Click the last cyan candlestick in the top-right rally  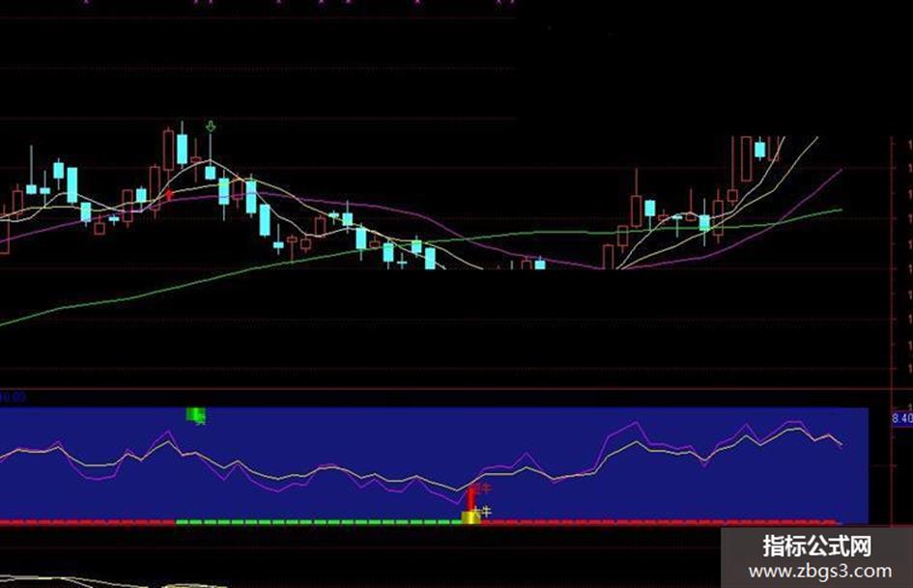pos(759,150)
